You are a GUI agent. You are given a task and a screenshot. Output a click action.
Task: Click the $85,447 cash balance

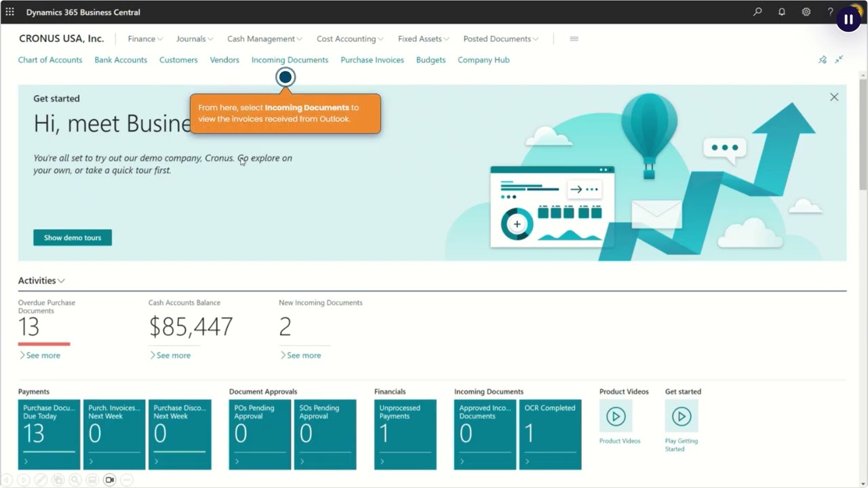pyautogui.click(x=191, y=327)
